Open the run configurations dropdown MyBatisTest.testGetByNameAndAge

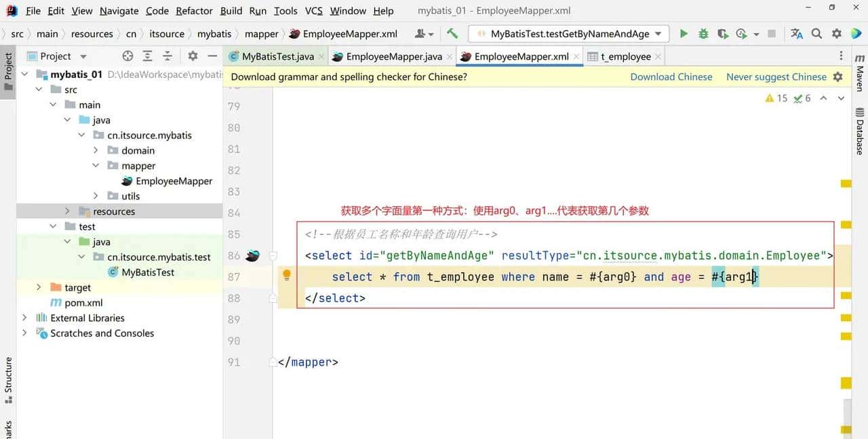568,33
